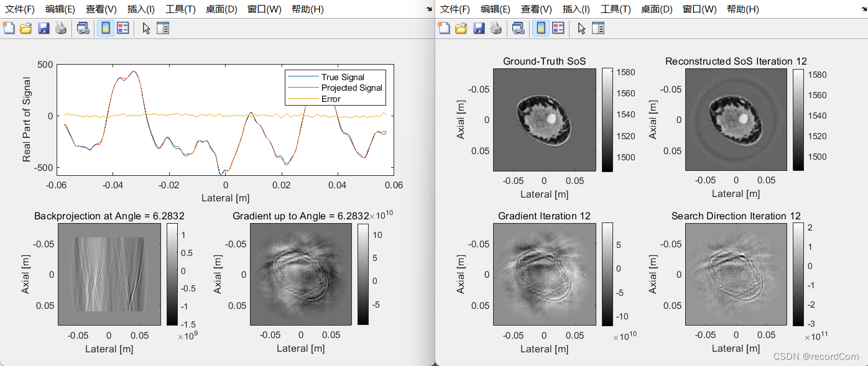Click 'Real Part of Signal' axis label
Screen dimensions: 868x366
[27, 119]
